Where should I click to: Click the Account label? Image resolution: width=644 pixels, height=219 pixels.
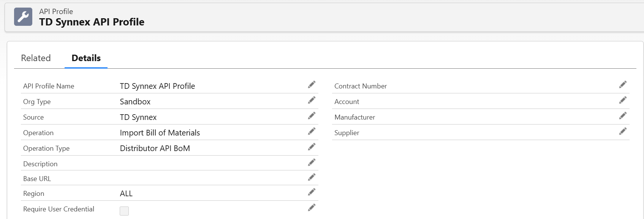coord(347,102)
